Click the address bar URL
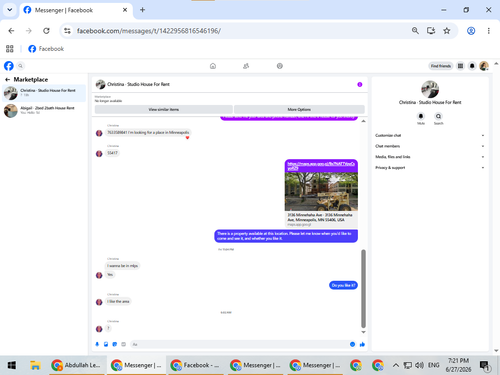The height and width of the screenshot is (375, 500). click(149, 31)
